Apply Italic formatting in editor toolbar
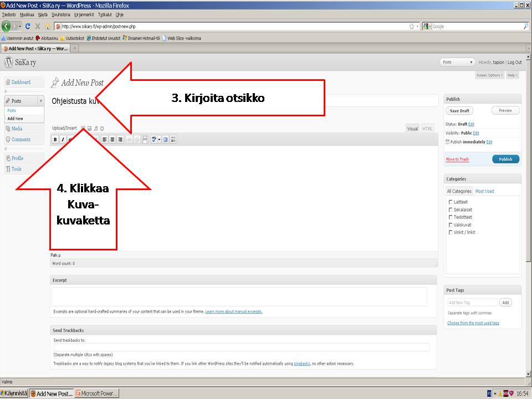The width and height of the screenshot is (532, 399). pyautogui.click(x=63, y=140)
